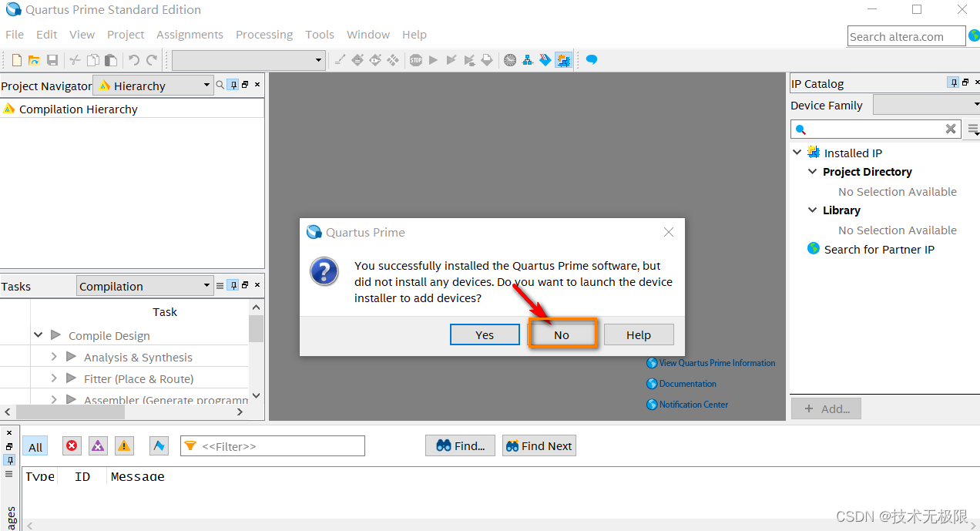Viewport: 980px width, 531px height.
Task: Open the Tasks panel menu lines icon
Action: pos(220,285)
